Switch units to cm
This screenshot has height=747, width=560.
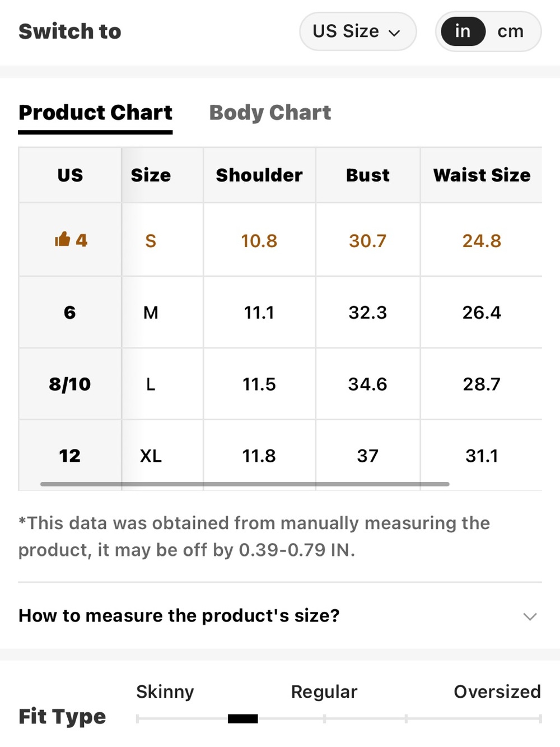pyautogui.click(x=510, y=31)
